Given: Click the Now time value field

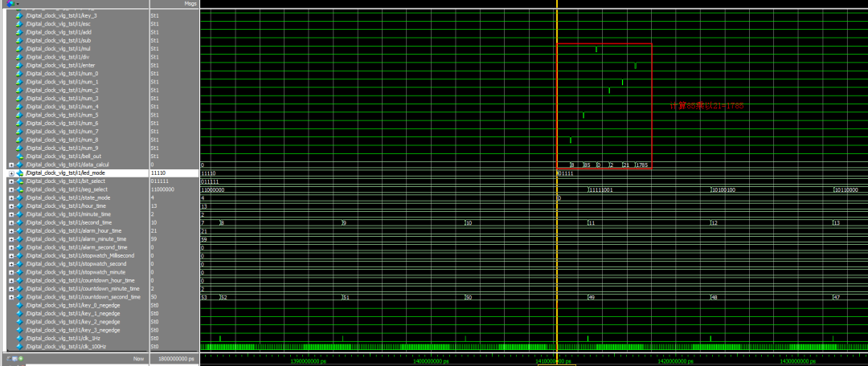Looking at the screenshot, I should 173,358.
